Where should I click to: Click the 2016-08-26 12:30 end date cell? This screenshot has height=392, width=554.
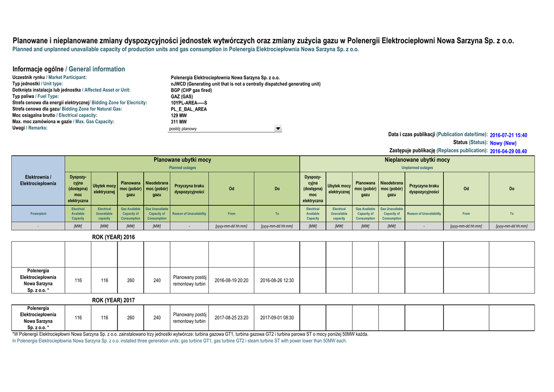click(x=276, y=281)
